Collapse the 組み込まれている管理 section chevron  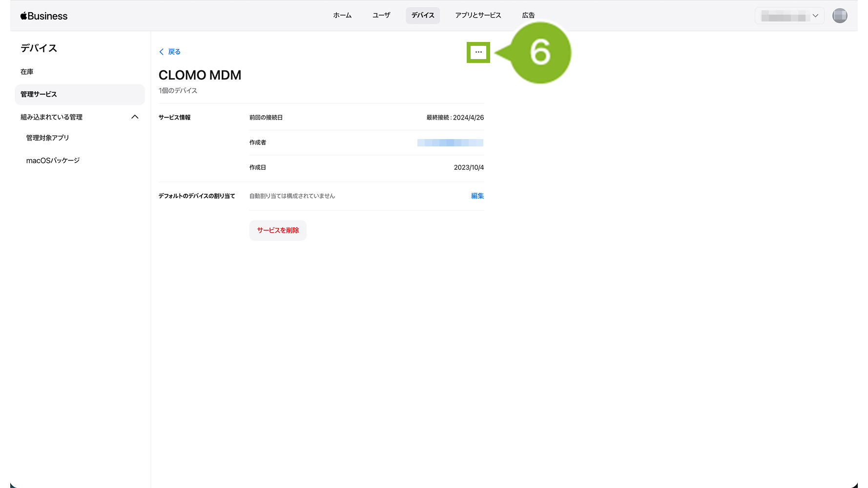tap(135, 117)
